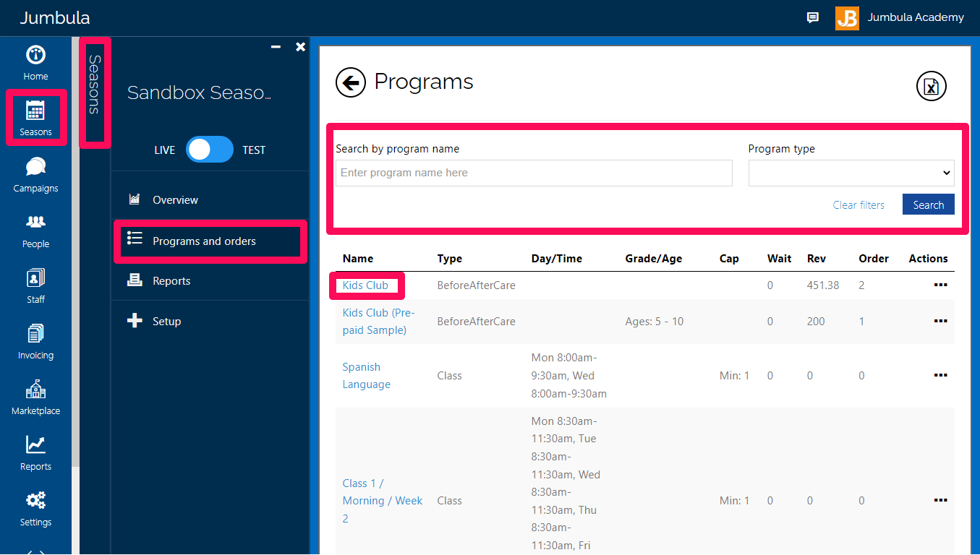This screenshot has width=980, height=555.
Task: Focus the program name search field
Action: click(534, 173)
